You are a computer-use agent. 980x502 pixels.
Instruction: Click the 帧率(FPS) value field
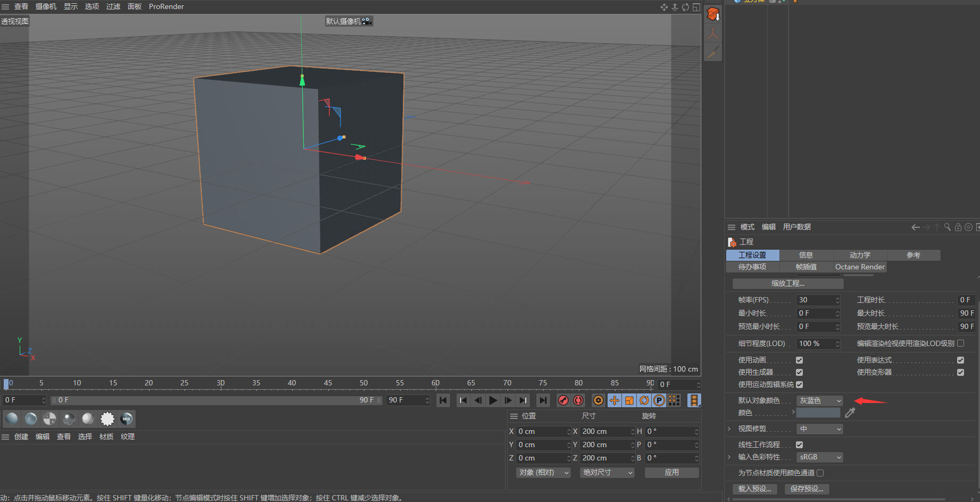pos(818,300)
